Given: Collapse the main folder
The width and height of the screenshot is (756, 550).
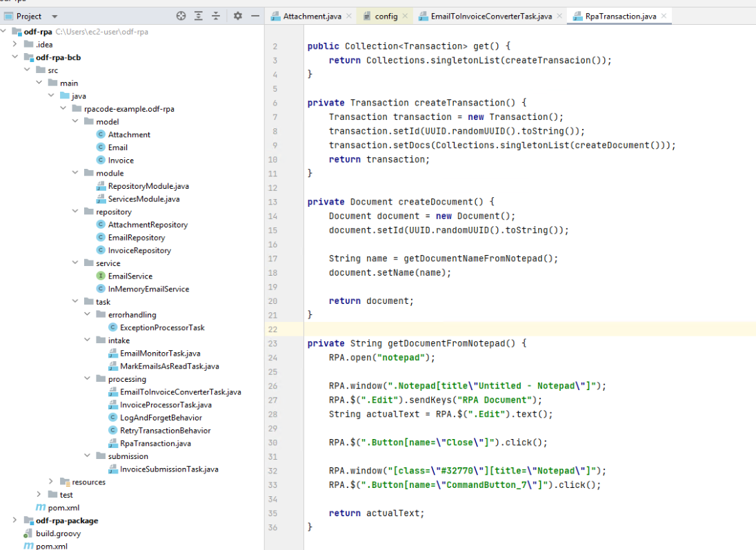Looking at the screenshot, I should click(x=39, y=82).
